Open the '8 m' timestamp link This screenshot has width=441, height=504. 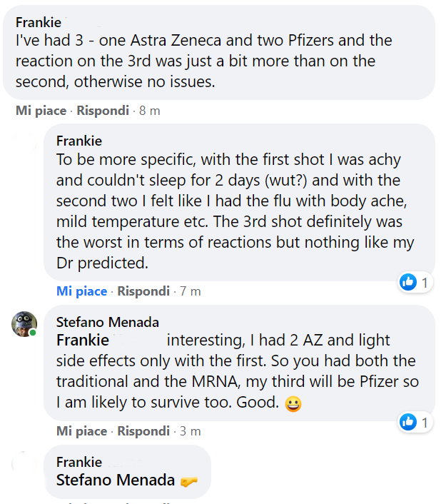[x=150, y=111]
